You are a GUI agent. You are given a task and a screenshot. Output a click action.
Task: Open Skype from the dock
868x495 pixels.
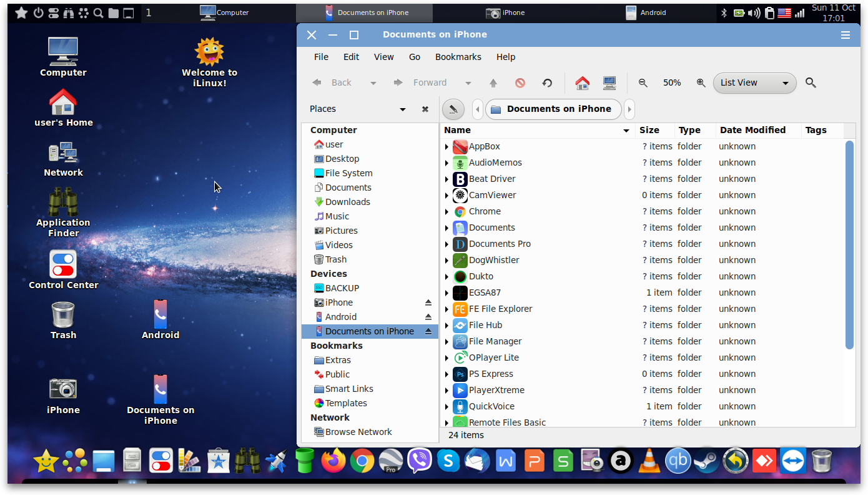tap(448, 461)
